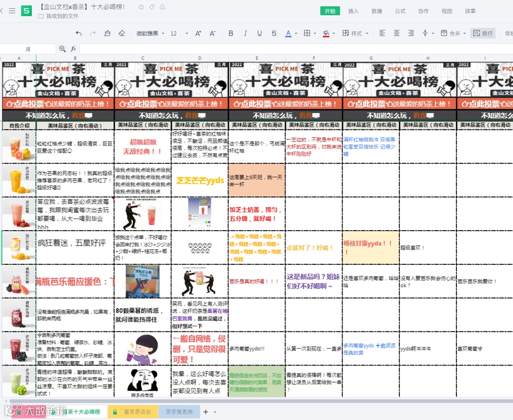
Task: Open the 数据 tab
Action: coord(377,11)
